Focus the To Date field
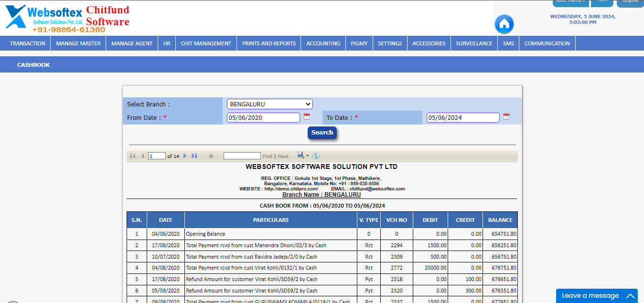Viewport: 644px width, 303px height. (x=463, y=117)
